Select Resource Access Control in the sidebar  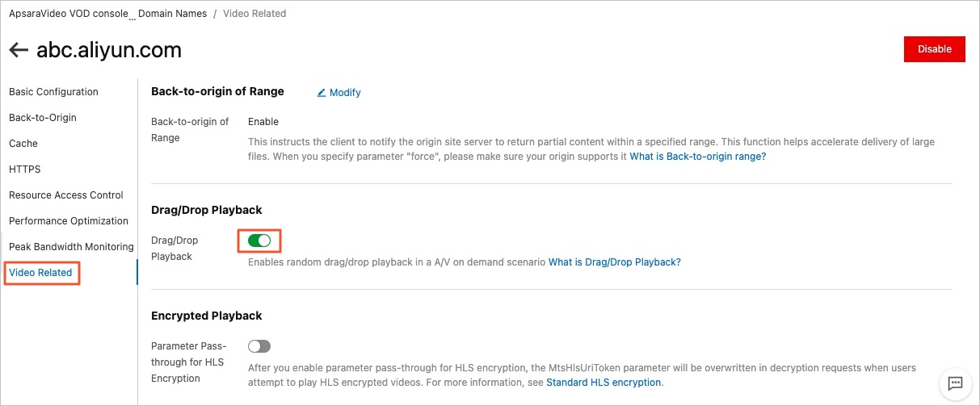66,195
